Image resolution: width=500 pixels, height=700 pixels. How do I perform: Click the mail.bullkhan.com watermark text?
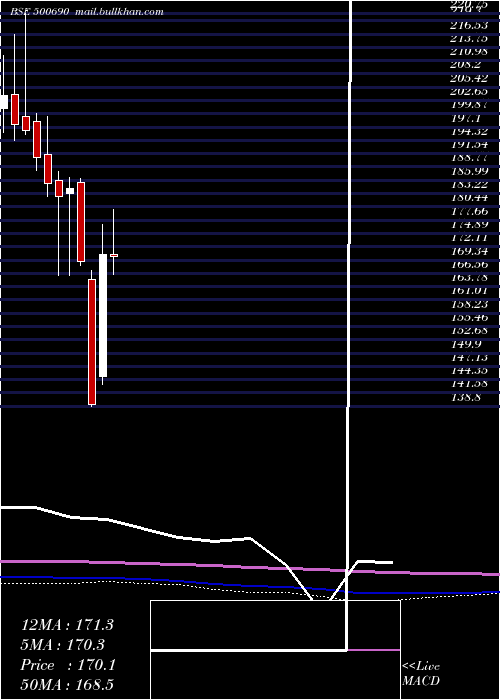(120, 12)
